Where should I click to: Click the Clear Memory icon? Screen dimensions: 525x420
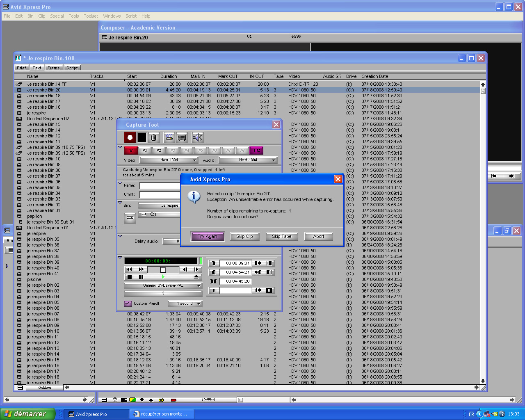pyautogui.click(x=269, y=290)
